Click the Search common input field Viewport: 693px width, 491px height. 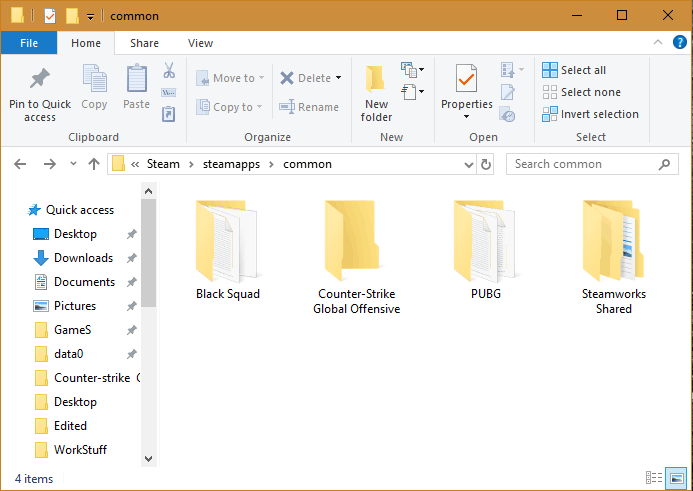pyautogui.click(x=592, y=164)
